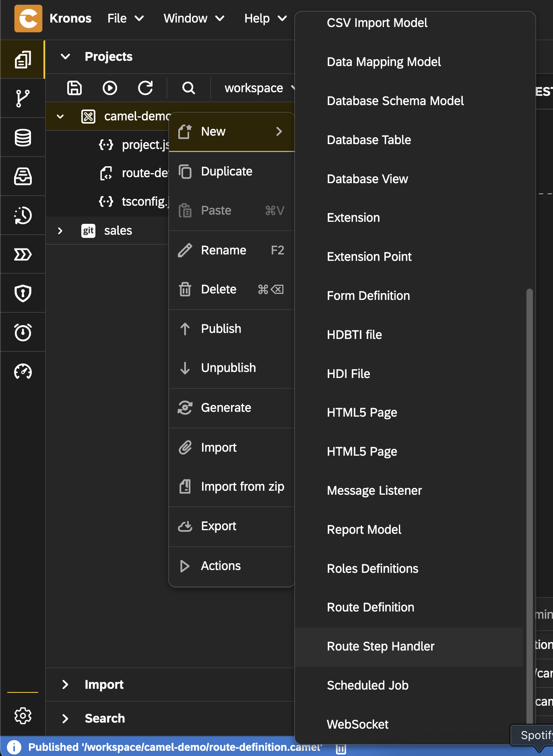Expand the Search panel section
The image size is (553, 756).
65,719
